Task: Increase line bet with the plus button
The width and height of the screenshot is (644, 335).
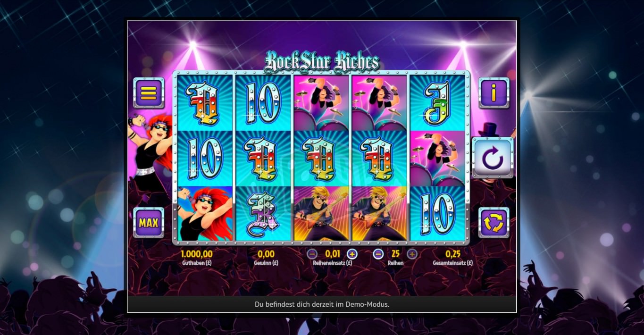Action: pos(352,254)
